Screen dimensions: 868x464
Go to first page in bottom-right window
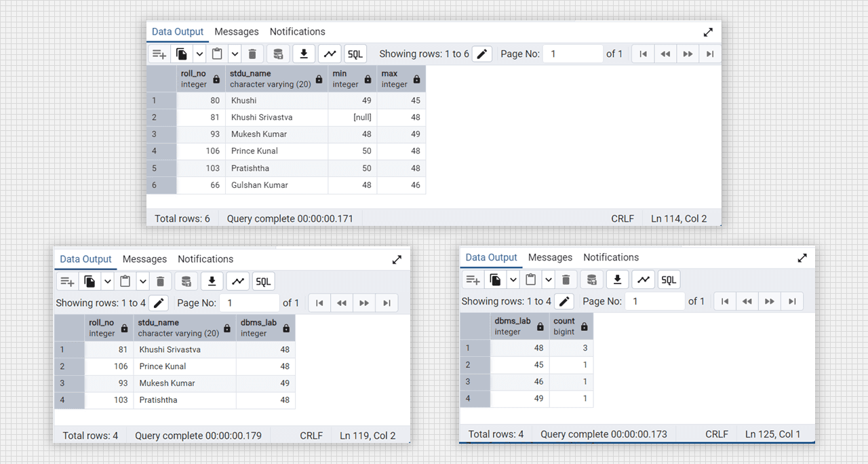725,301
